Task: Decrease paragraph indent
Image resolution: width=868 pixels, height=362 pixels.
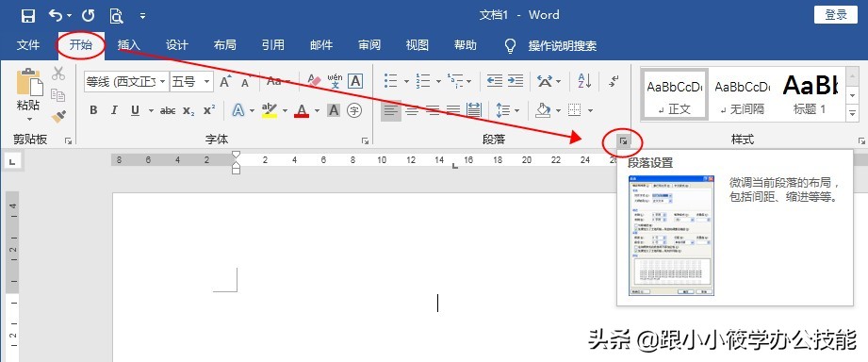Action: click(x=495, y=81)
